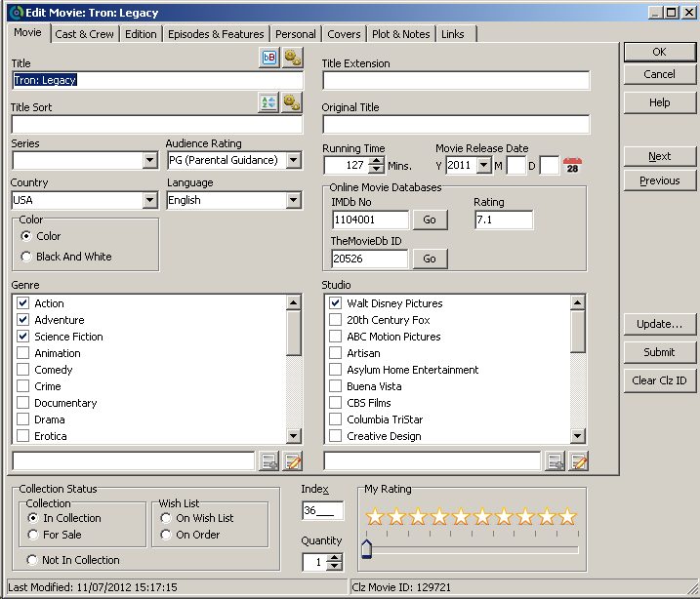Click the app icon in the title bar

tap(16, 12)
